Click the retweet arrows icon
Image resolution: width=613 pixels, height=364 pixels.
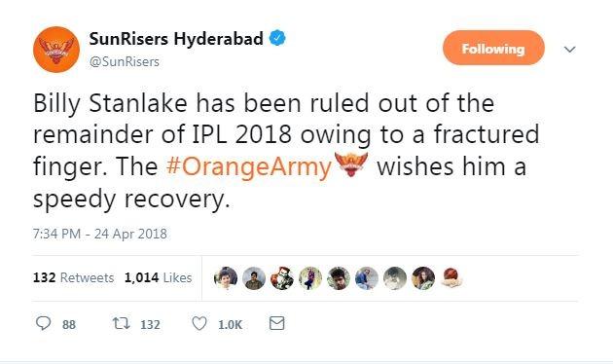click(x=122, y=323)
